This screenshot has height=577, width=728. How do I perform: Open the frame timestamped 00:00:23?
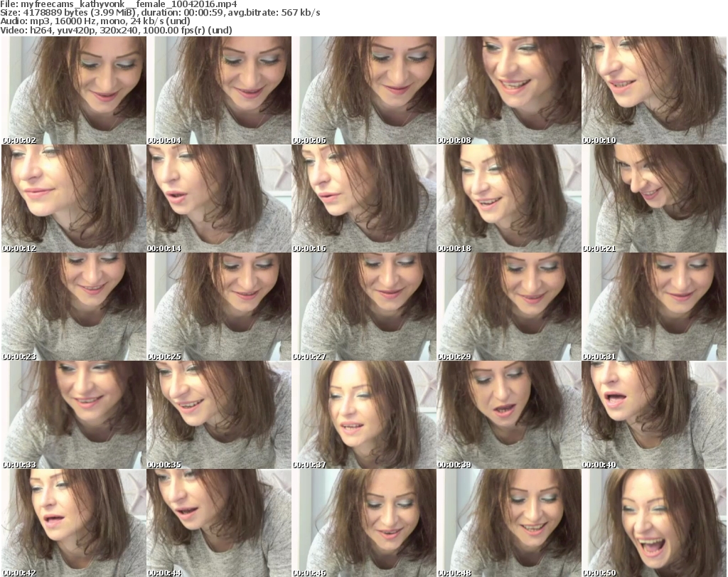pos(74,307)
